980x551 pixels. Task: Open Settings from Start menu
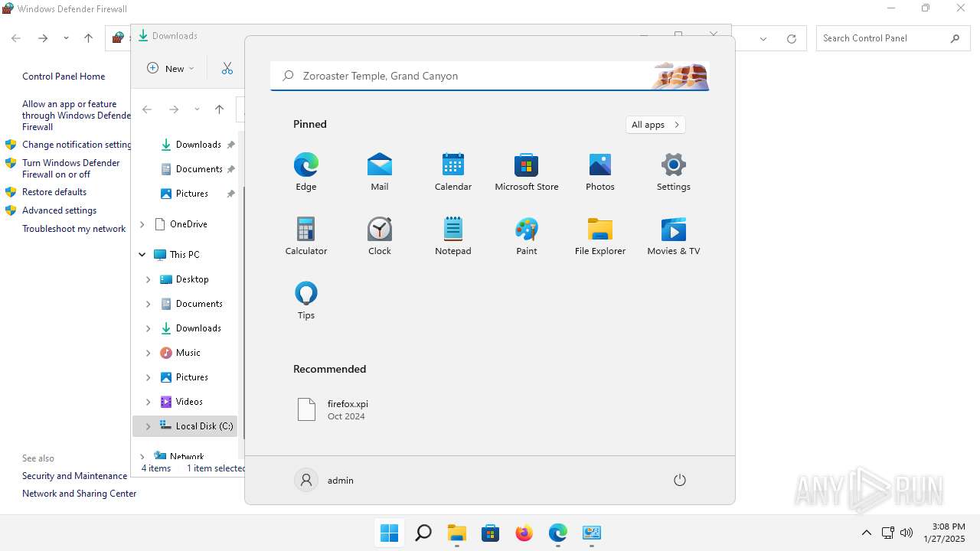673,172
